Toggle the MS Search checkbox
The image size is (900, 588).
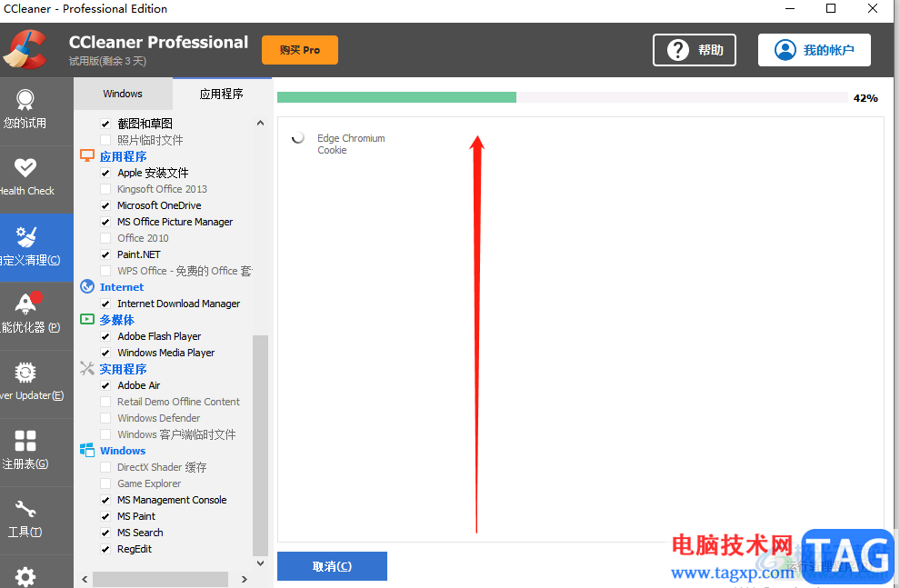(x=105, y=533)
